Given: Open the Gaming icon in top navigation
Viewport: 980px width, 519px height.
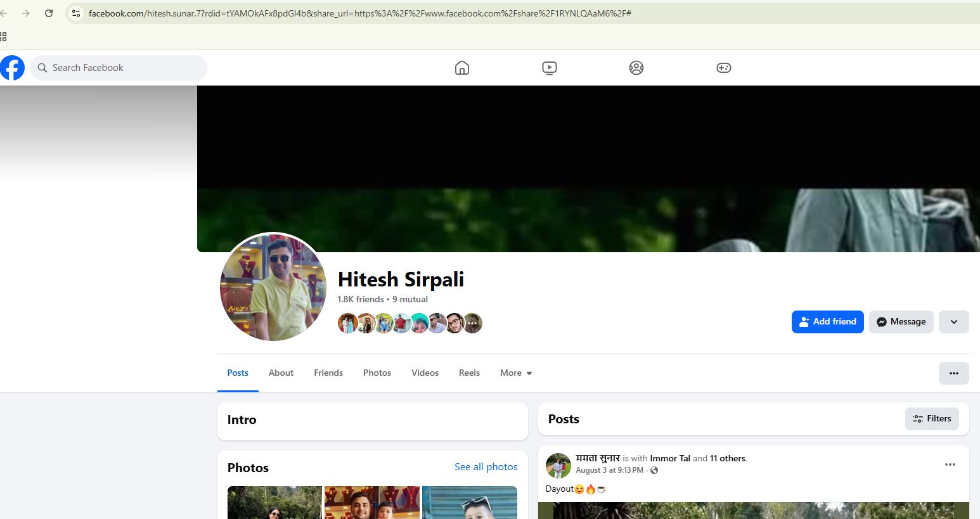Looking at the screenshot, I should [x=724, y=68].
